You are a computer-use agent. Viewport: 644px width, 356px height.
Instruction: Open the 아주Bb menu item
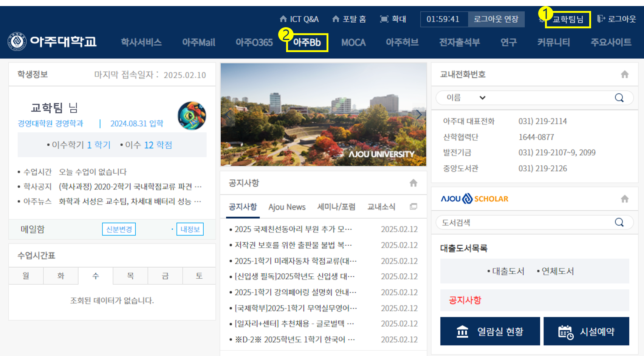coord(307,42)
